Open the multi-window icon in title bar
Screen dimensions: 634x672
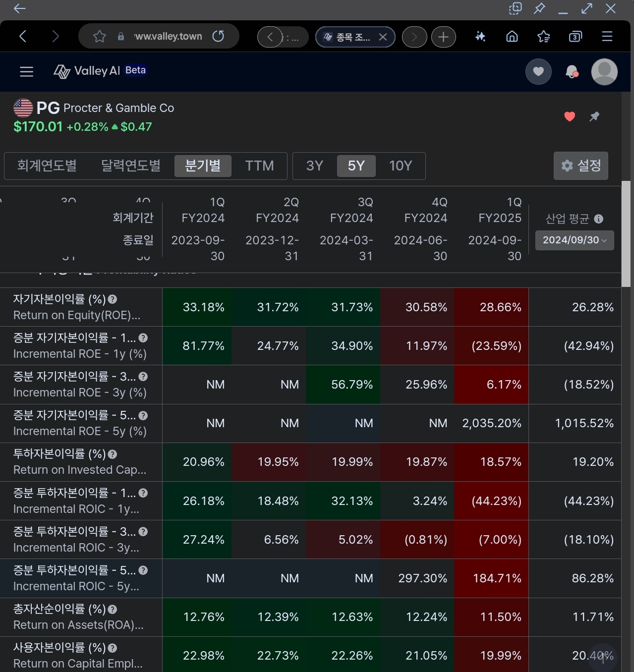click(x=516, y=8)
